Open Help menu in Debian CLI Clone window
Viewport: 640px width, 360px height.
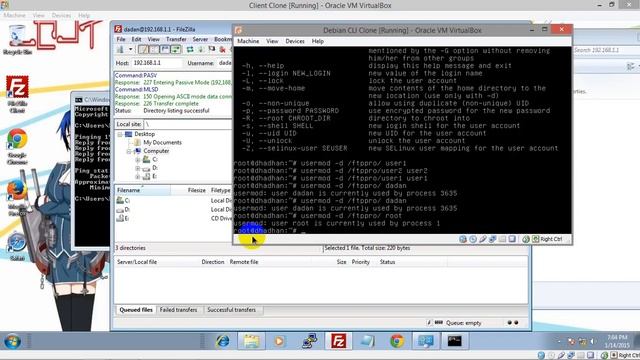point(318,41)
